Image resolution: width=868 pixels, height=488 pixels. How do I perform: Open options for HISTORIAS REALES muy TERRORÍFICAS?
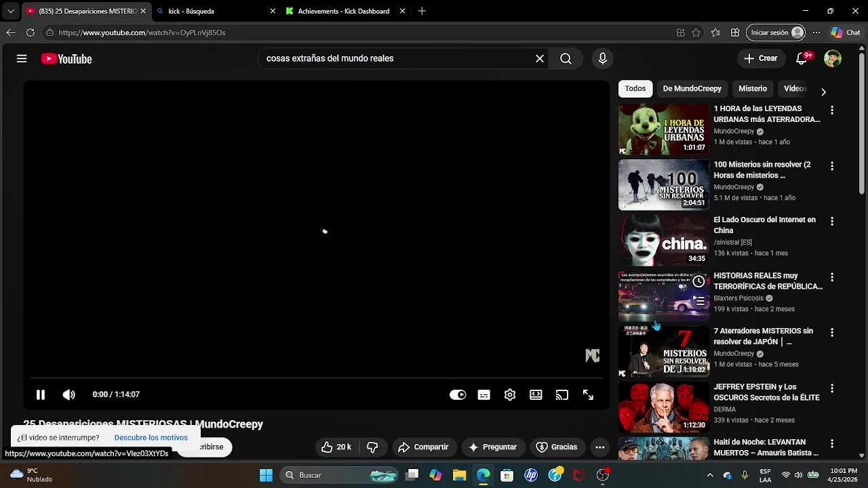tap(832, 277)
